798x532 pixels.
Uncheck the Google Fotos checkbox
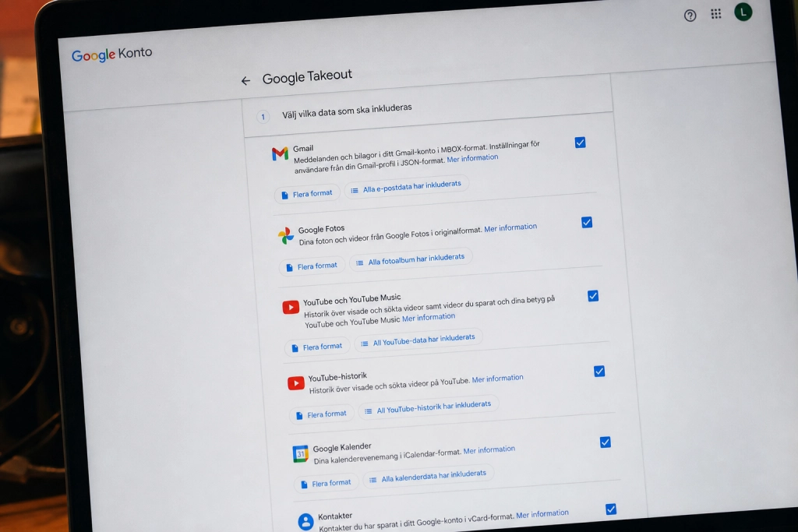coord(587,222)
